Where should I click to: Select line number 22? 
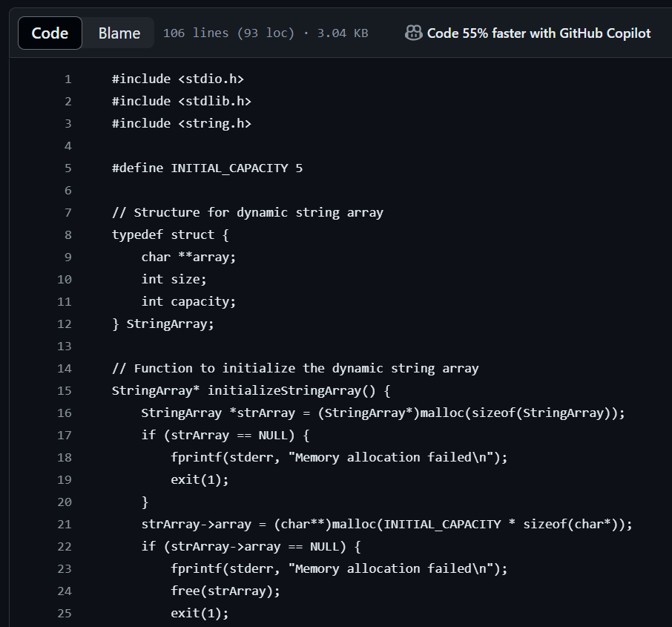[65, 547]
